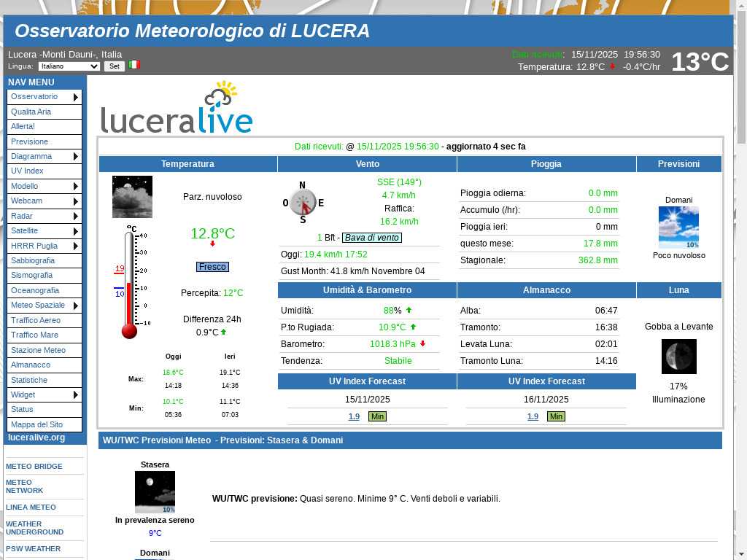Open the Meteo Bridge link
747x560 pixels.
click(34, 467)
